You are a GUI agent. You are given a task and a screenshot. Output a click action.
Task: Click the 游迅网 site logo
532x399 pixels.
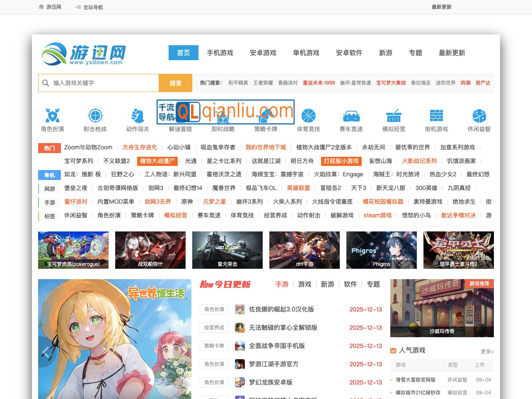(82, 54)
